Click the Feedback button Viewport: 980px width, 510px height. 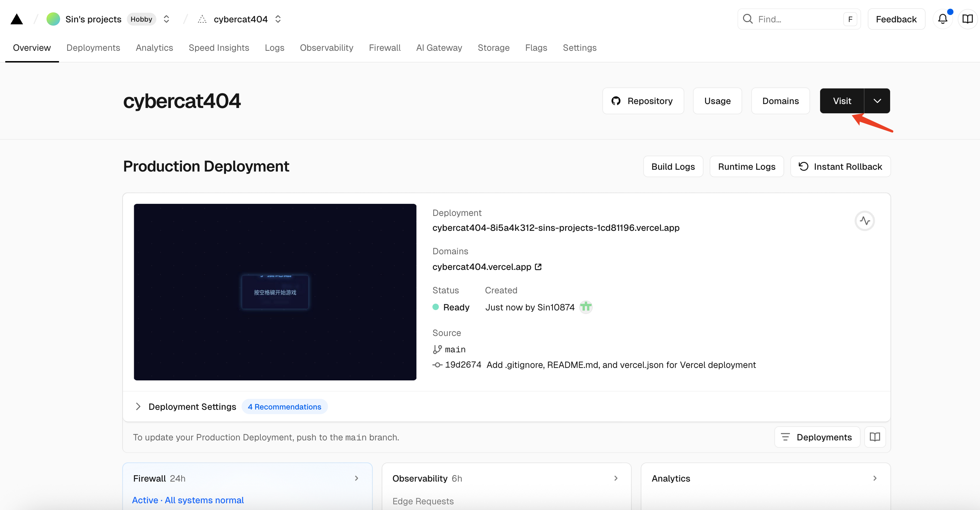click(x=896, y=19)
